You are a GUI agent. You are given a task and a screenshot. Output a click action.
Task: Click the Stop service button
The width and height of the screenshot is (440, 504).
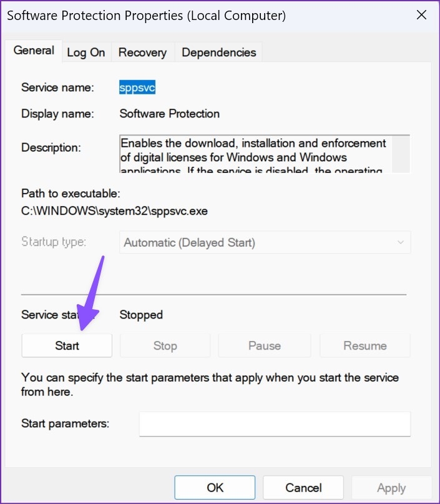[x=165, y=345]
